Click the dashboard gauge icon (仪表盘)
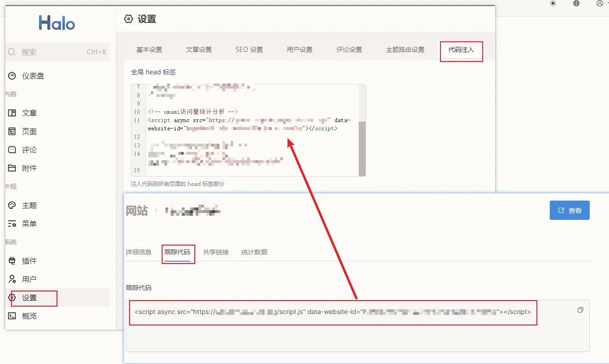609x364 pixels. 12,76
